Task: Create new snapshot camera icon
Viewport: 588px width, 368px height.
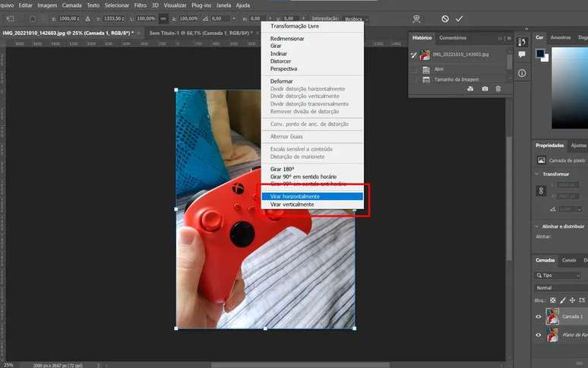Action: click(485, 89)
